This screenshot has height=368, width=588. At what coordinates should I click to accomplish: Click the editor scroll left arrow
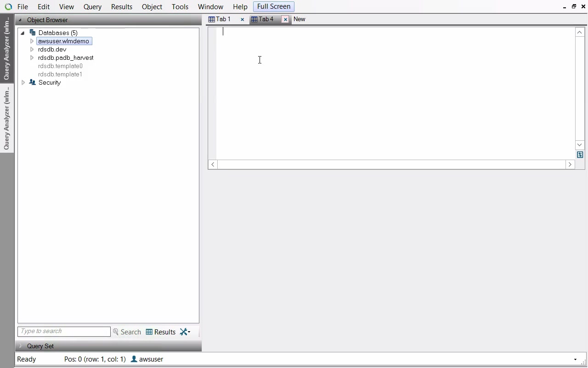(213, 164)
